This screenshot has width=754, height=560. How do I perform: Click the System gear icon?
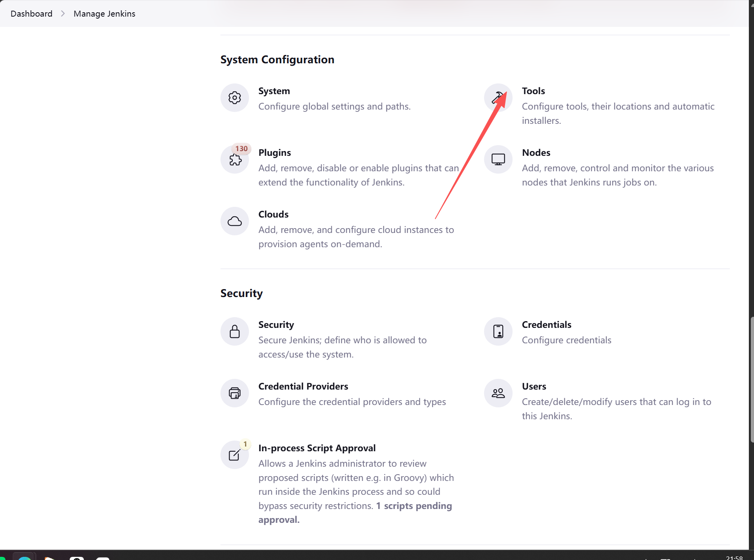pos(235,98)
